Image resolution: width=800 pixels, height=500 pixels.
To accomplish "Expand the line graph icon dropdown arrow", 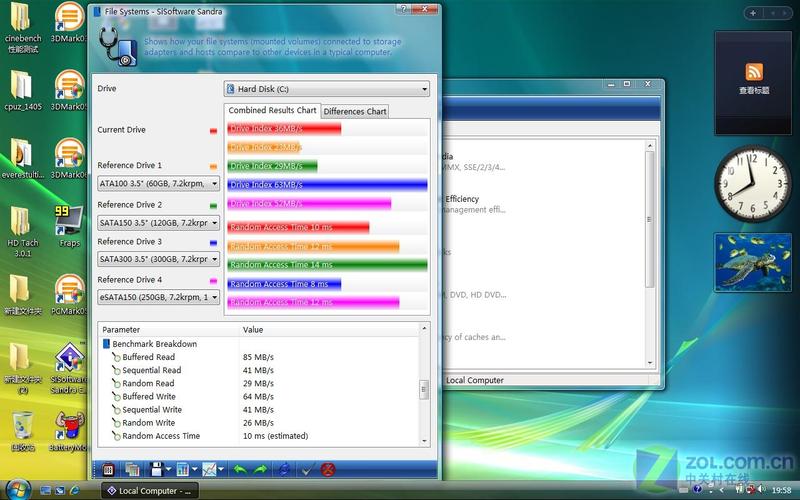I will point(221,469).
